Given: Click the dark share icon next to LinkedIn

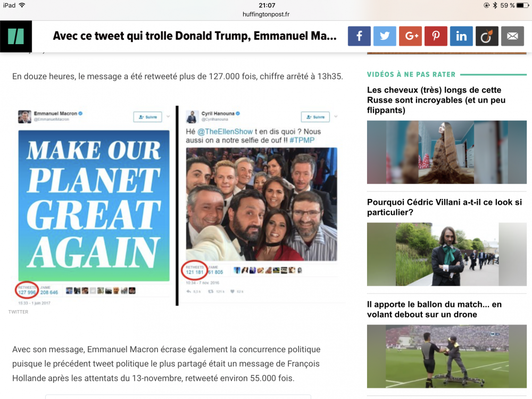Looking at the screenshot, I should pyautogui.click(x=487, y=36).
